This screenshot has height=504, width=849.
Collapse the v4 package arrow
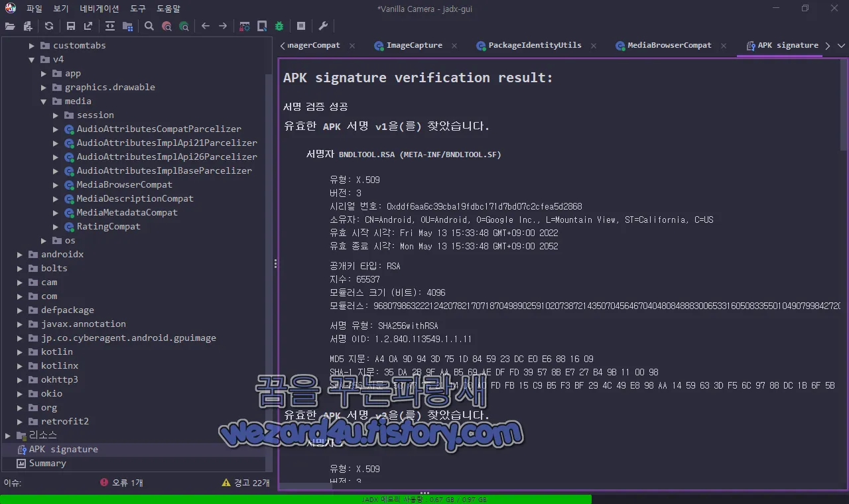tap(32, 60)
